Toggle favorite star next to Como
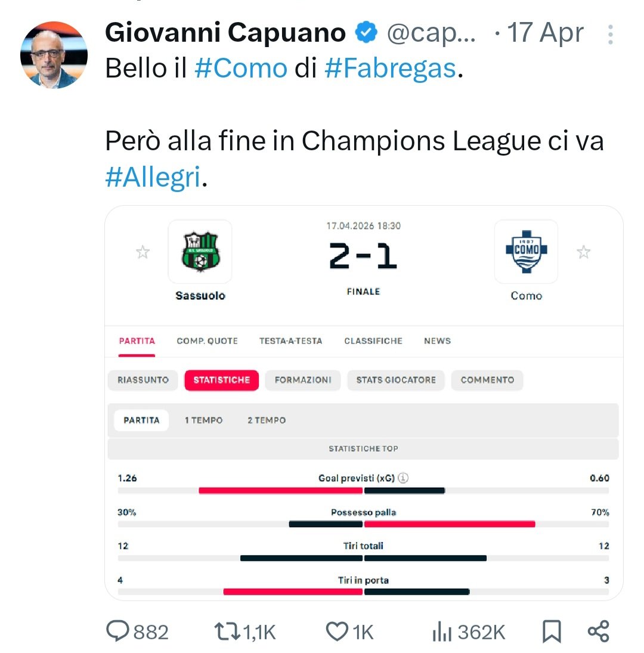 pos(584,252)
